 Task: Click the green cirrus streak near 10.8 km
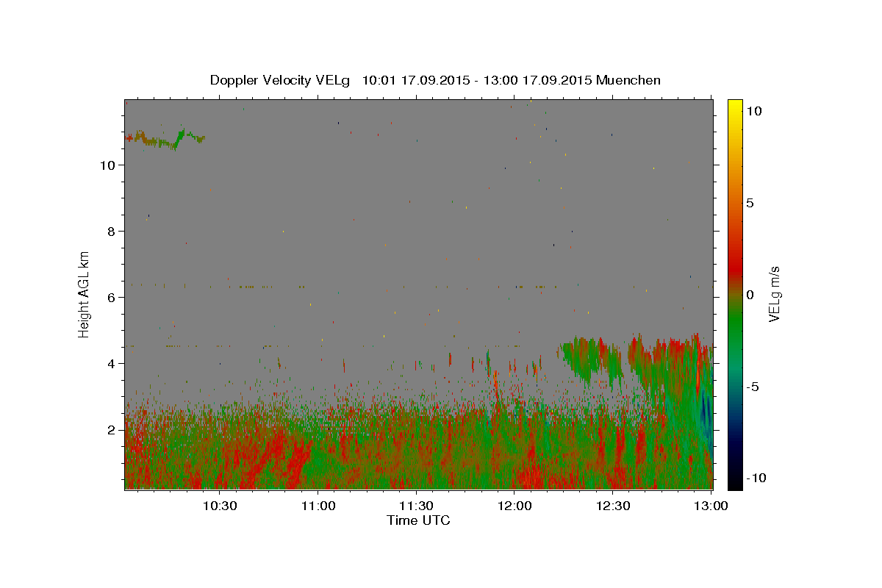[165, 139]
